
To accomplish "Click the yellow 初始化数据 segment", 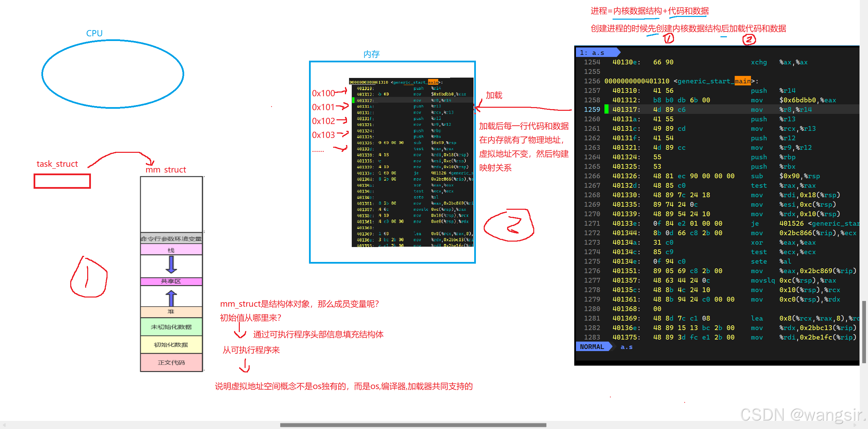I will click(171, 345).
